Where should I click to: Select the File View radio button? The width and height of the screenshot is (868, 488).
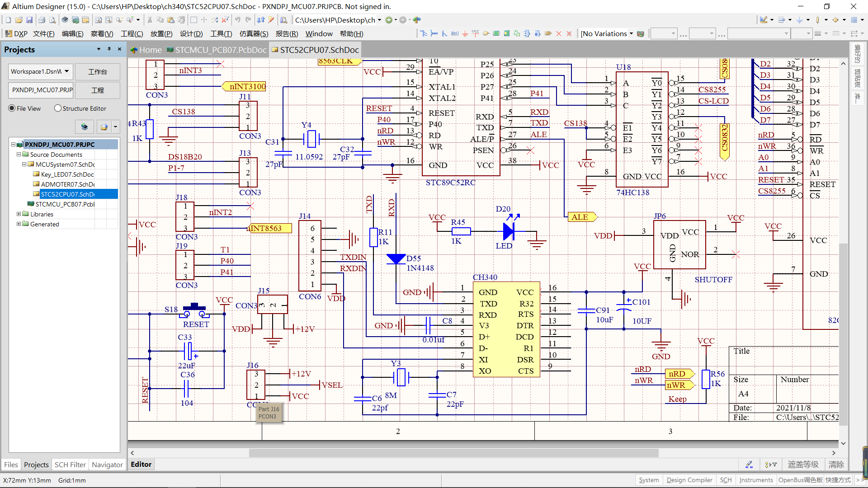pyautogui.click(x=12, y=108)
